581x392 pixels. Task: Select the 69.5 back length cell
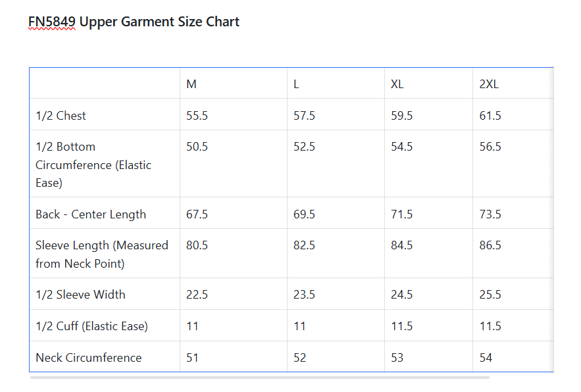point(304,214)
